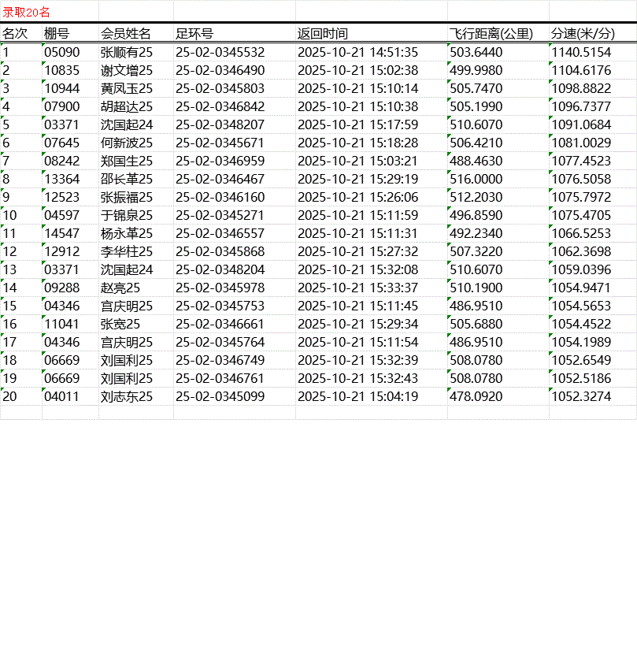The height and width of the screenshot is (672, 637).
Task: Click the 足环号 header cell
Action: (194, 34)
